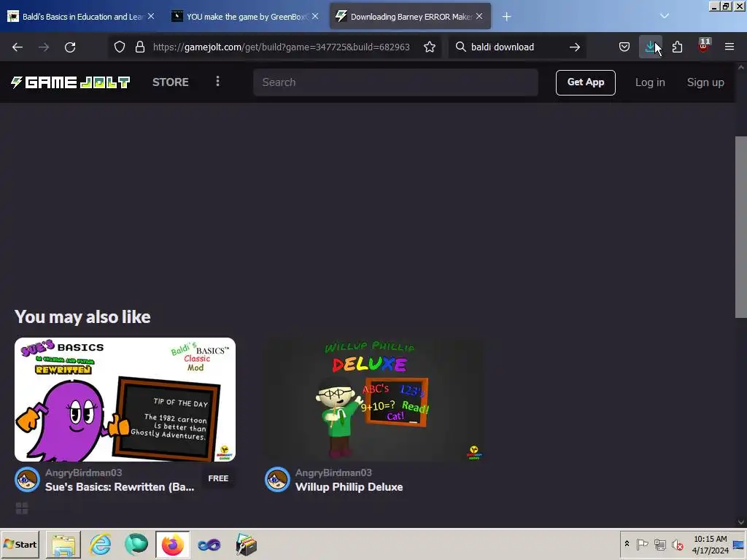The width and height of the screenshot is (747, 560).
Task: Open the Firefox hamburger menu
Action: pos(729,47)
